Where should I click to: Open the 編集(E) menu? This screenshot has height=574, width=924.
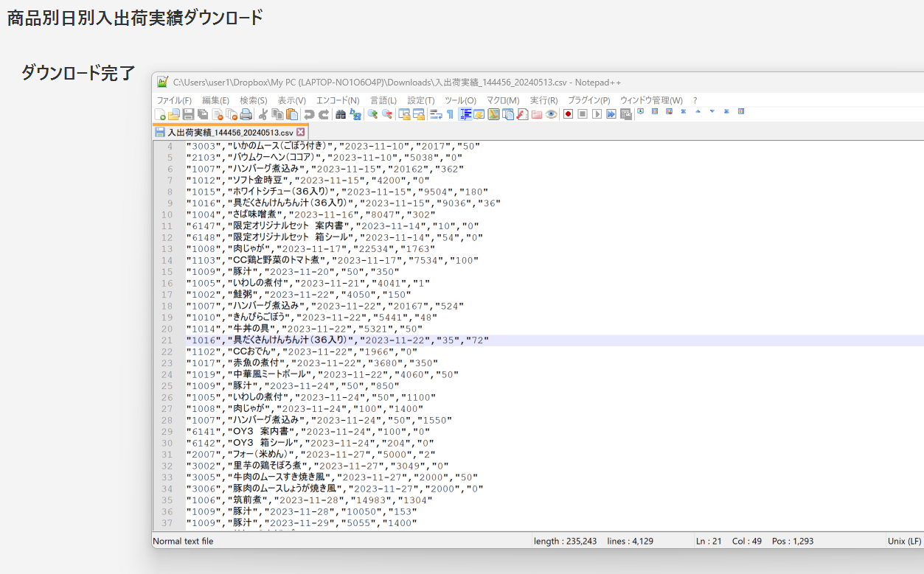click(x=215, y=100)
